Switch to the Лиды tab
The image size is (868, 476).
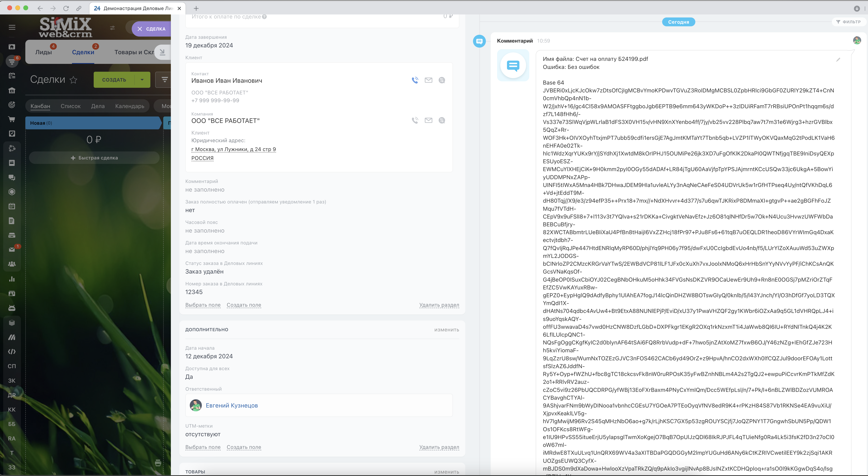43,52
